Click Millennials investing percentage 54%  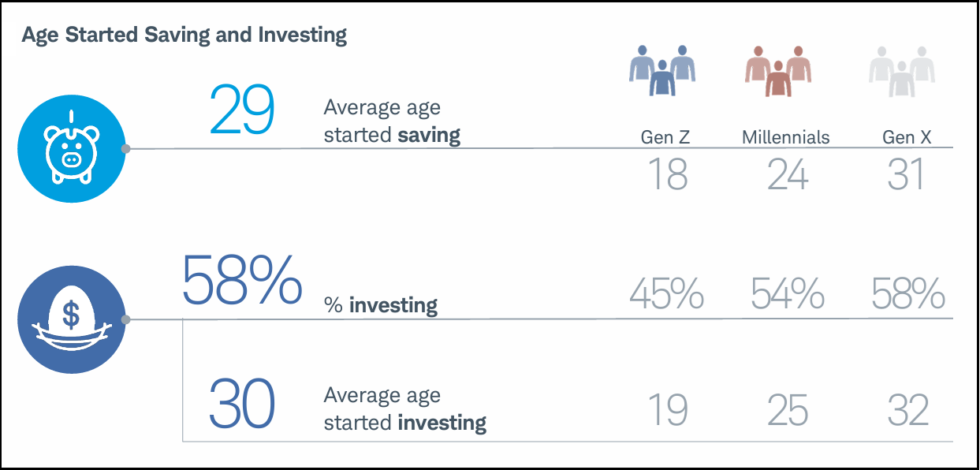pyautogui.click(x=788, y=295)
